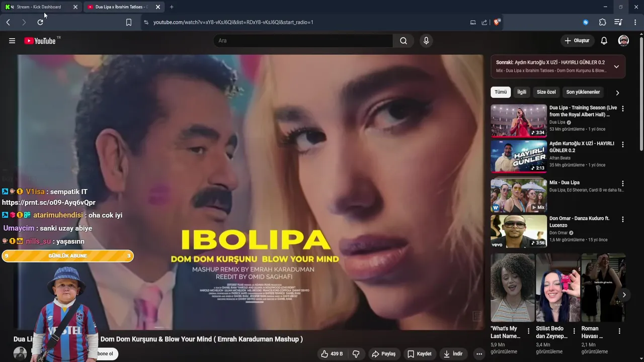Select the İlgili filter chip
Screen dimensions: 644x362
(522, 92)
